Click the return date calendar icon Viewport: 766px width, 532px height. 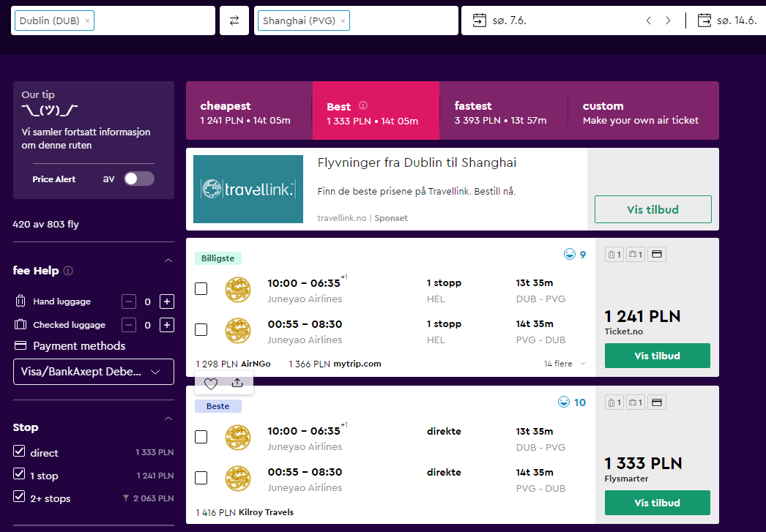click(704, 20)
